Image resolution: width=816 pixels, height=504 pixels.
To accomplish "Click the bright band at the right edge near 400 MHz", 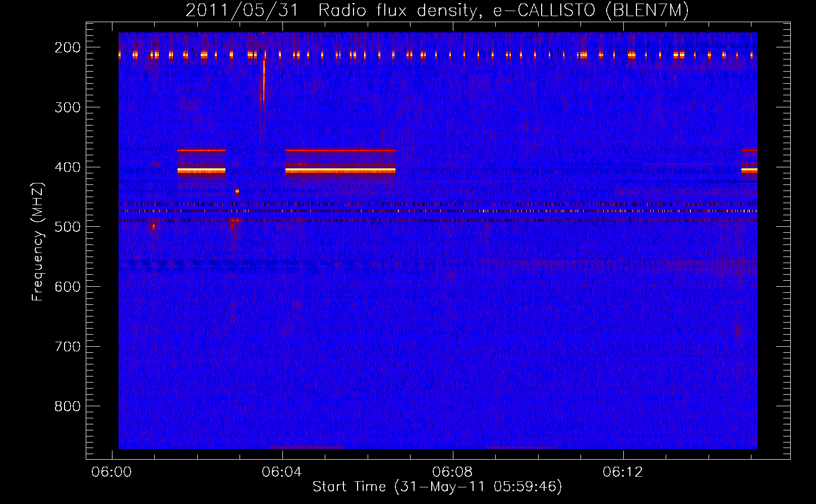I will 749,171.
